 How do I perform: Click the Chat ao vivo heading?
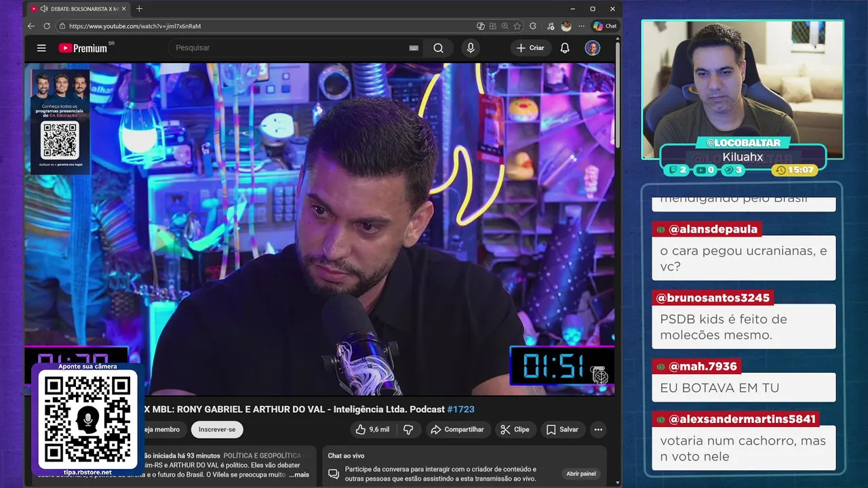(x=346, y=456)
